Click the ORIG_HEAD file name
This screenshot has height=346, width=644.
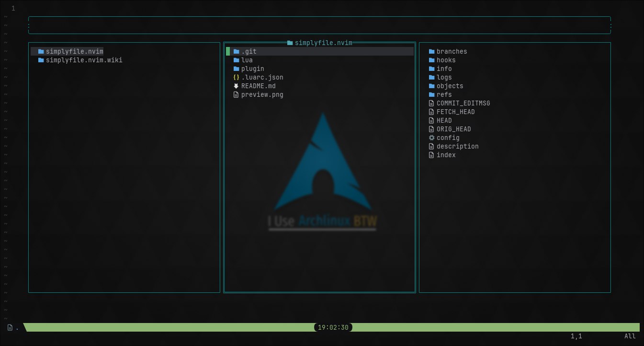point(454,129)
